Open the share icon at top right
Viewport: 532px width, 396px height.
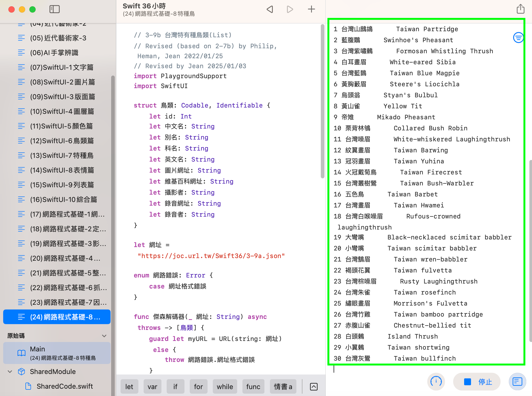[520, 9]
